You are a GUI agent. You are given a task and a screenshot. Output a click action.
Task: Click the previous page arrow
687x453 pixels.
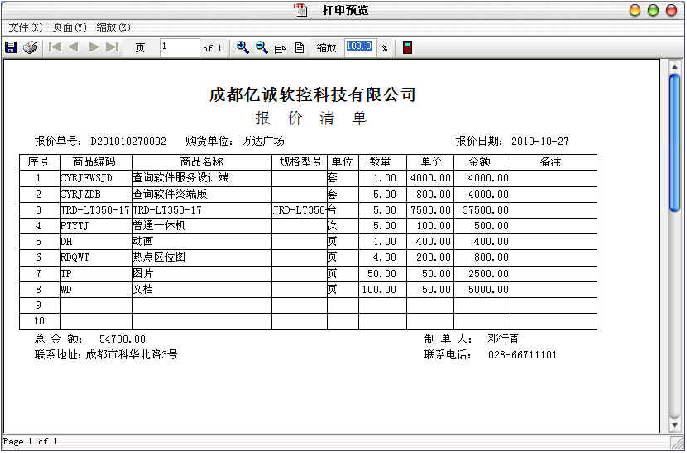click(x=73, y=47)
